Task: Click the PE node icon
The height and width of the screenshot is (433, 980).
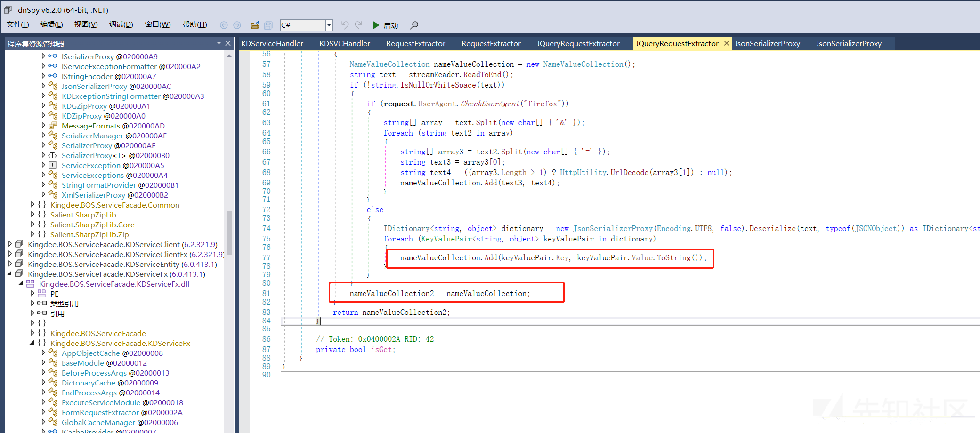Action: [41, 293]
